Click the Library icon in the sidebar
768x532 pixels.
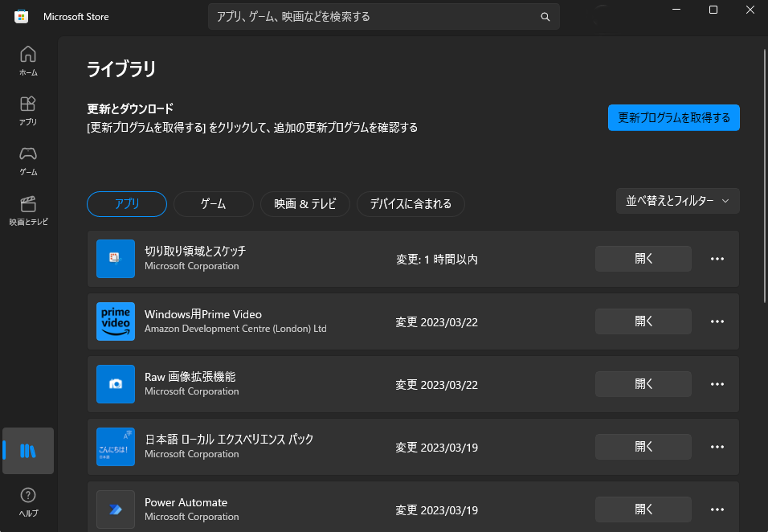[28, 450]
